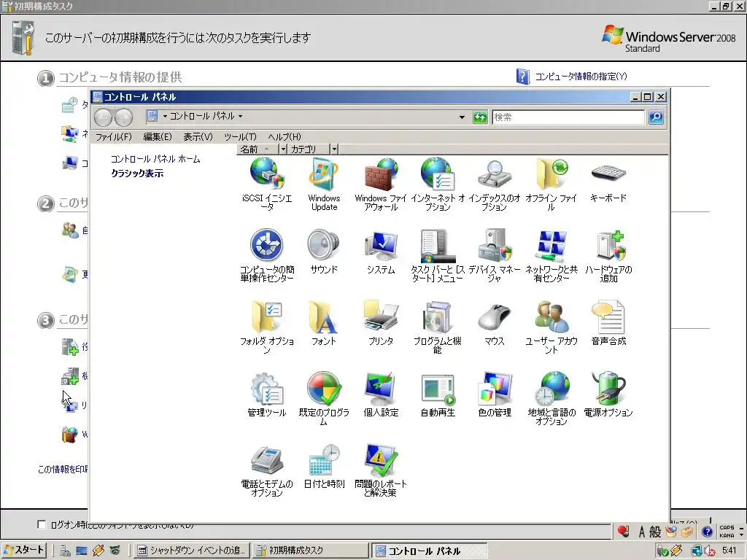Expand the カテゴリ column dropdown arrow
The image size is (747, 560).
coord(334,149)
